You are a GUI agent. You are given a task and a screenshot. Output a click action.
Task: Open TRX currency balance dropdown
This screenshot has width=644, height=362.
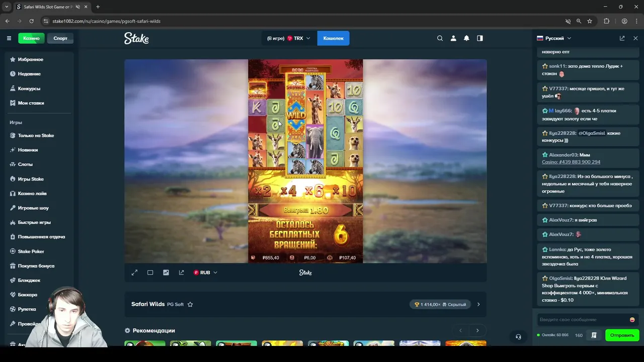pyautogui.click(x=289, y=38)
